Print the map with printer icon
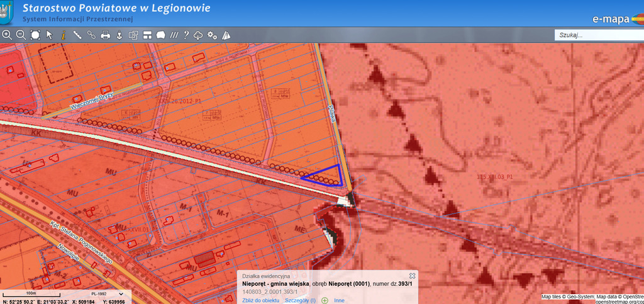 point(106,35)
